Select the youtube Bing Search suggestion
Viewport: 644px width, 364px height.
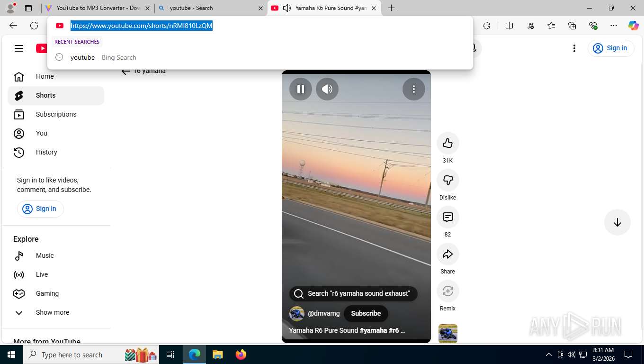(260, 57)
